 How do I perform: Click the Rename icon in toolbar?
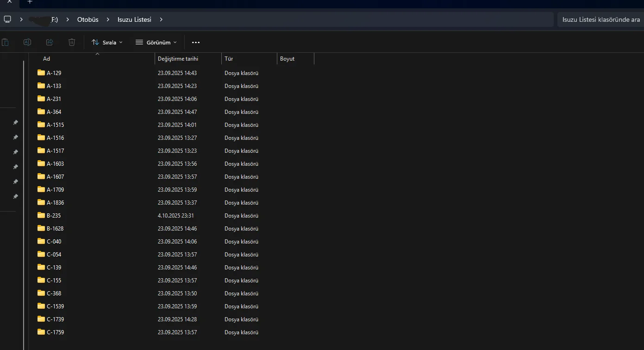coord(27,42)
